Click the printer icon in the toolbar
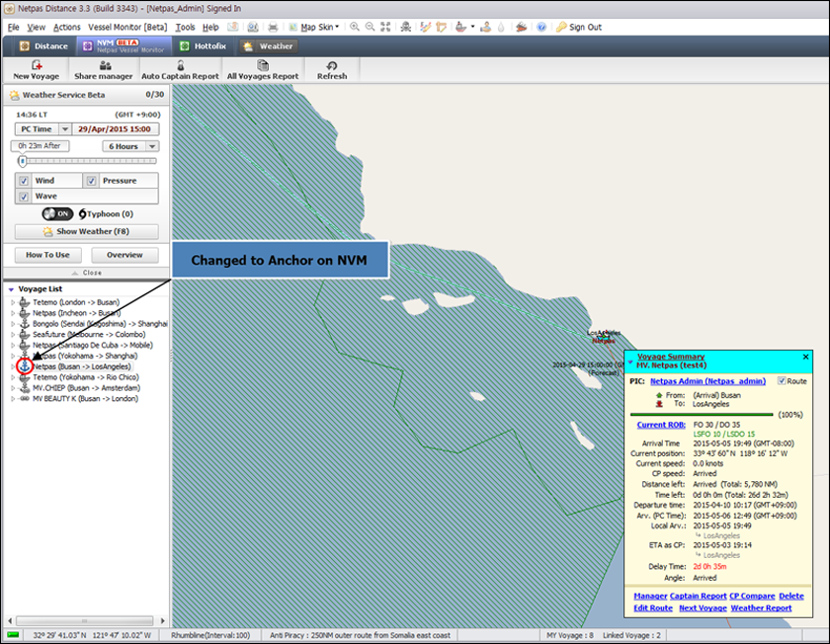 coord(273,27)
